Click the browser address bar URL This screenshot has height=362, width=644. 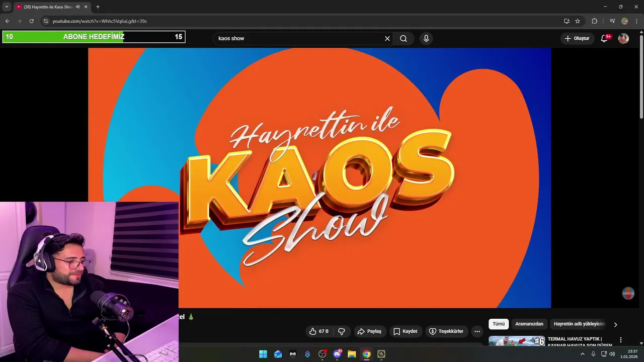[100, 21]
